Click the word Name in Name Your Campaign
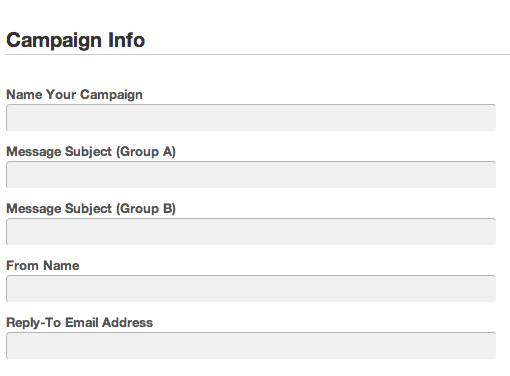Image resolution: width=510 pixels, height=376 pixels. (x=24, y=94)
